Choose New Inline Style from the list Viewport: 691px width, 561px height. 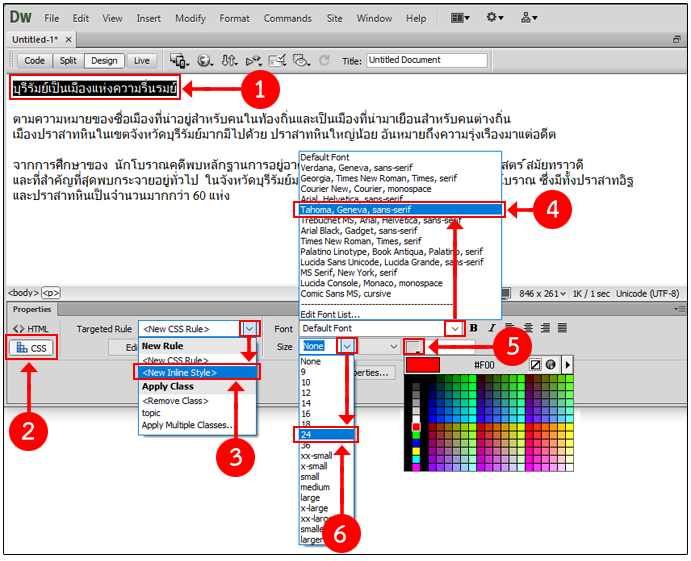(x=195, y=372)
